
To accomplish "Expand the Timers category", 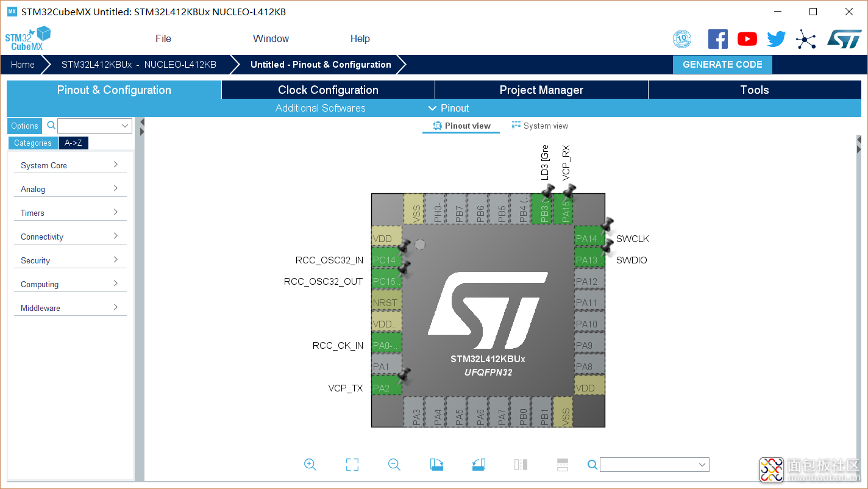I will [70, 213].
